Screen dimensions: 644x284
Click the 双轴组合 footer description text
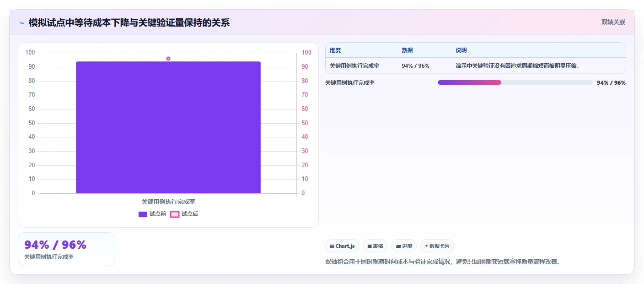coord(443,262)
